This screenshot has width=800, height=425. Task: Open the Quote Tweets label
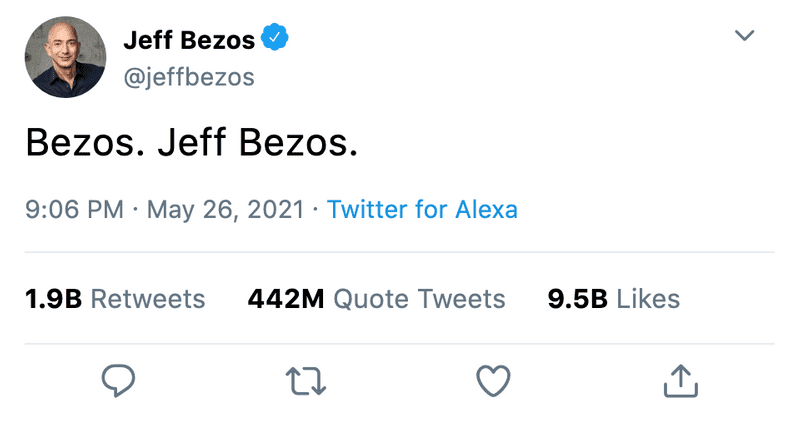[x=419, y=299]
